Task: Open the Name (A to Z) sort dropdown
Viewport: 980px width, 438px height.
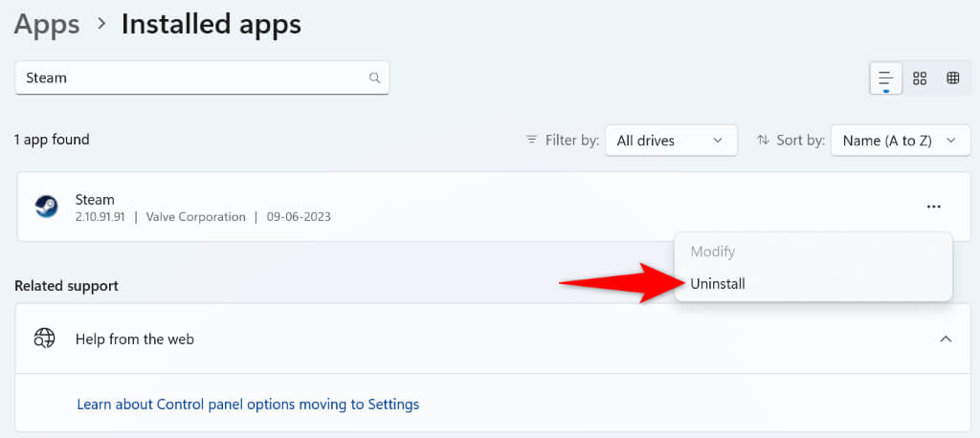Action: 900,141
